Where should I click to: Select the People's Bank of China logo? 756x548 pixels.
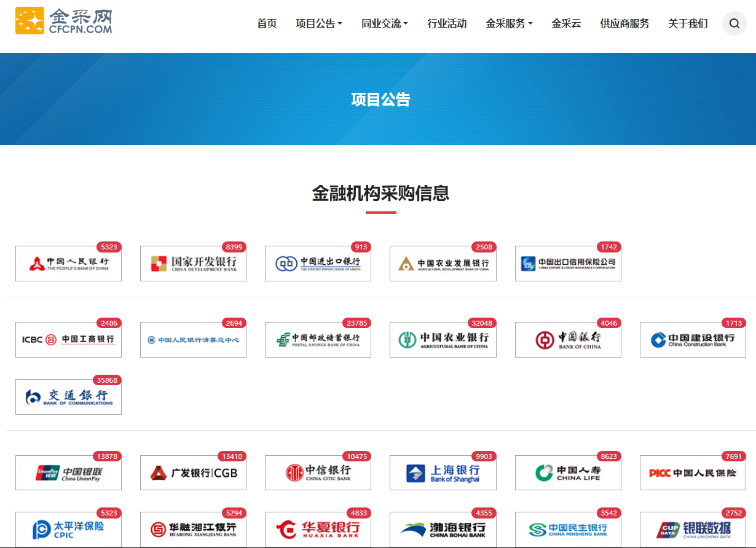click(68, 264)
